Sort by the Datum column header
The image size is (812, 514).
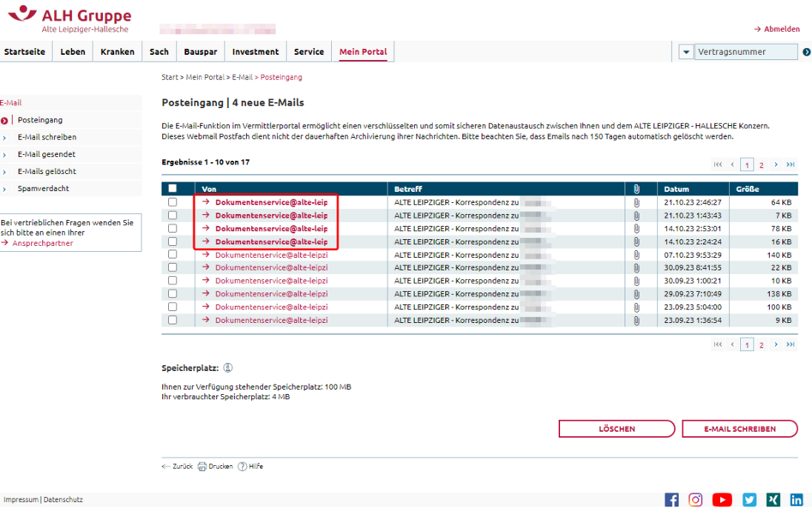point(677,189)
